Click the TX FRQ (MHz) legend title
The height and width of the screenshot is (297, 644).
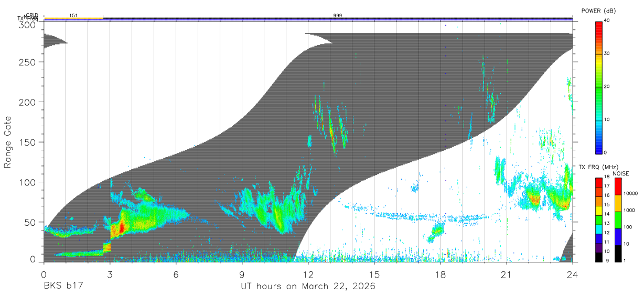598,167
